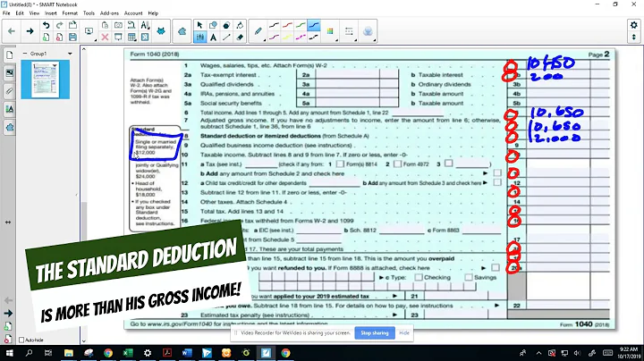Pick the red pen line preset
Screen dimensions: 644x361
tap(287, 25)
